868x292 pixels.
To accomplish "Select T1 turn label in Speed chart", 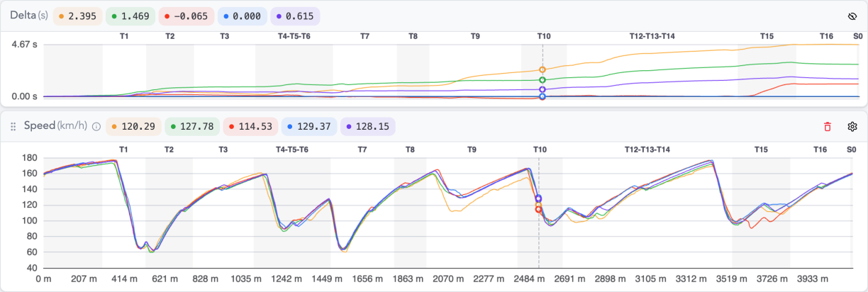I will [123, 150].
